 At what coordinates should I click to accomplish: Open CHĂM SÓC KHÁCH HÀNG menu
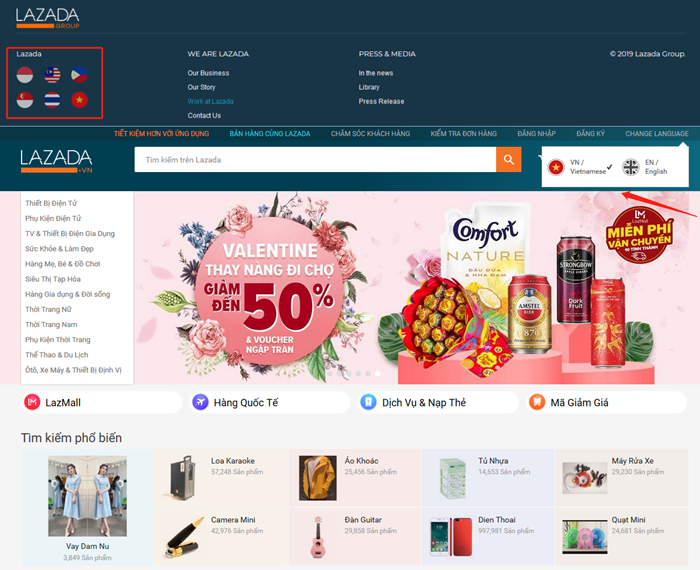tap(370, 133)
